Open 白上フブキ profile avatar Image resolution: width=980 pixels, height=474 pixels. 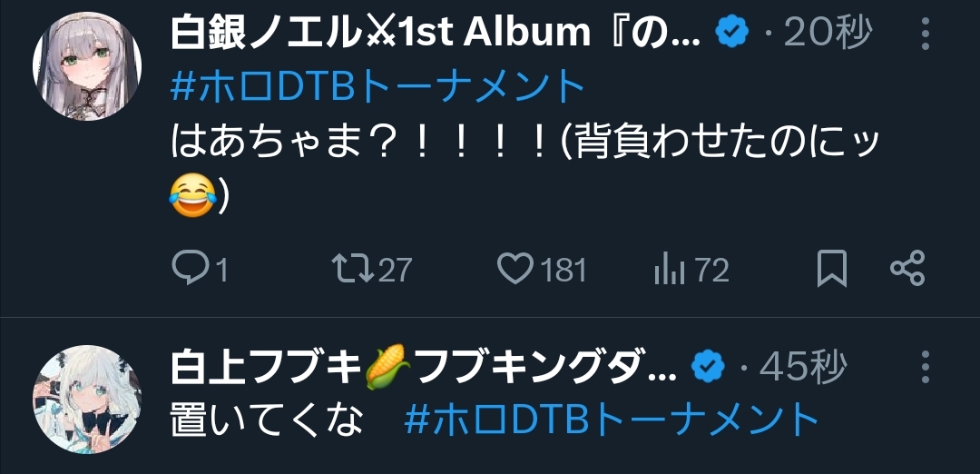coord(87,400)
